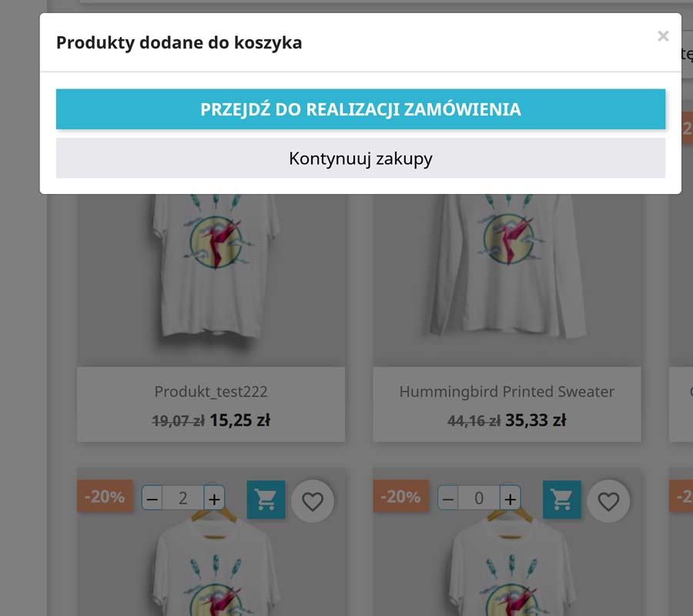The width and height of the screenshot is (693, 616).
Task: Add quantity-2 product to cart icon
Action: tap(266, 499)
